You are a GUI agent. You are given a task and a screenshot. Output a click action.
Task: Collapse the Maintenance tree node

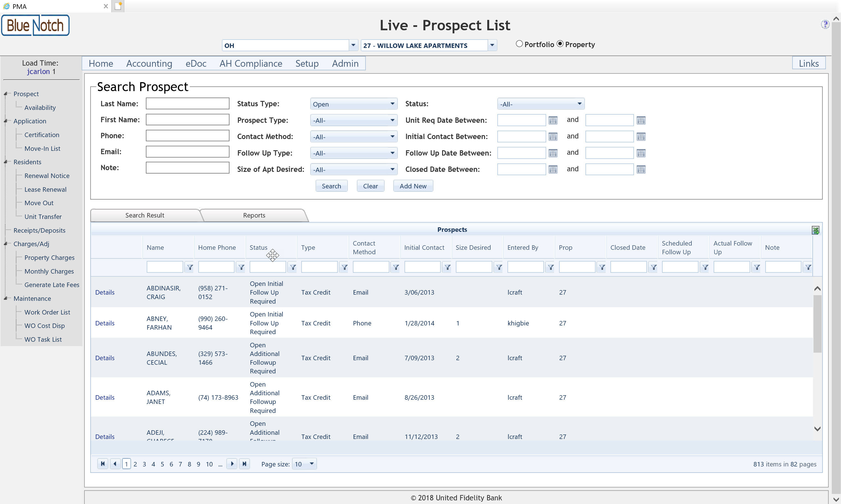(x=6, y=298)
